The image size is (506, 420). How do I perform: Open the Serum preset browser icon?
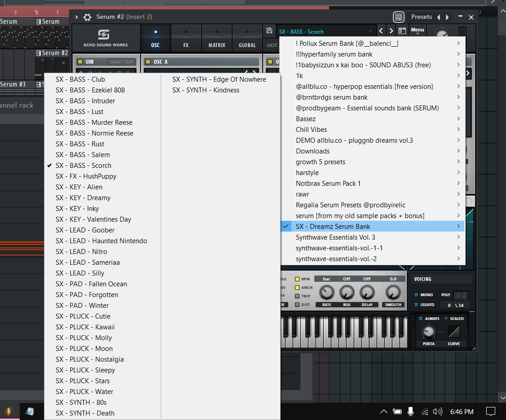(402, 31)
